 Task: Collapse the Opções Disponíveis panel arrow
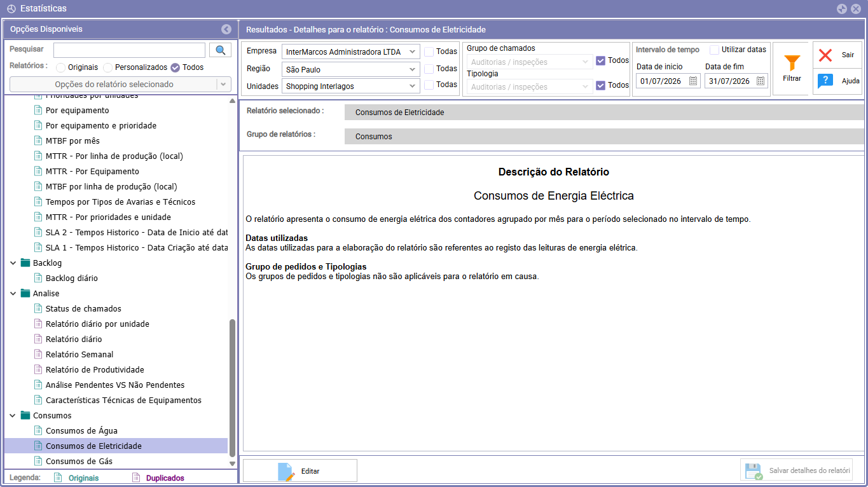click(226, 29)
